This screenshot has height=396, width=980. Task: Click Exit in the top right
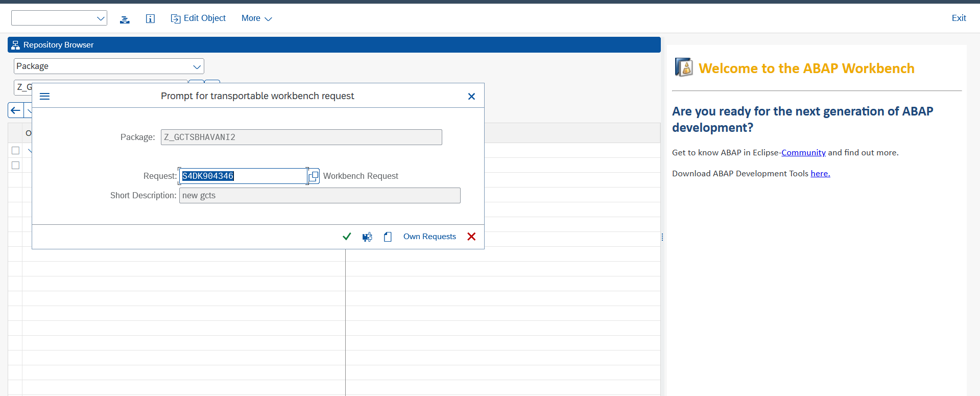pyautogui.click(x=959, y=18)
